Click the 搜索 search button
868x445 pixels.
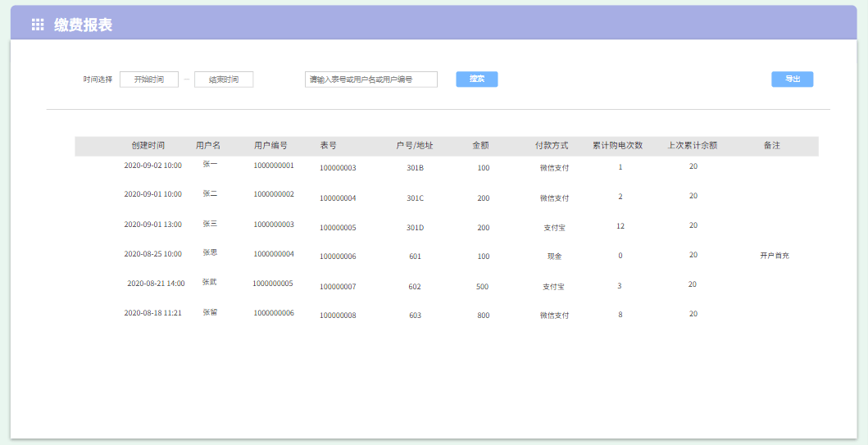pos(476,79)
